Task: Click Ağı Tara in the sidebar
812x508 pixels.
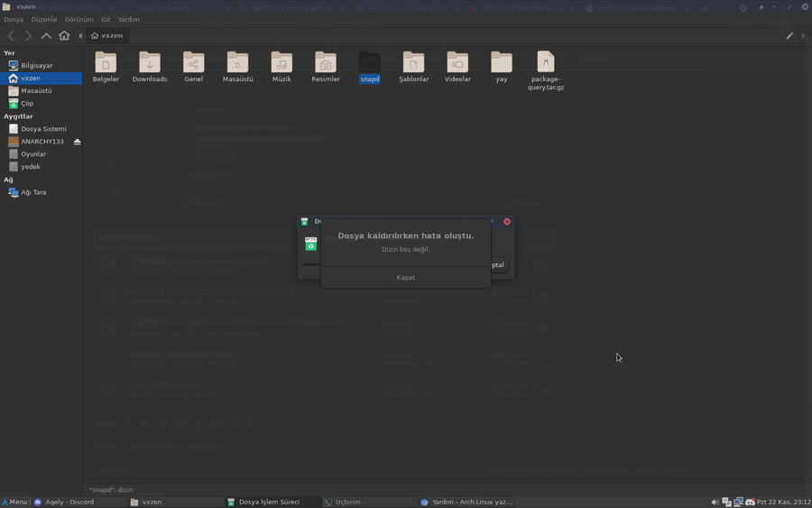Action: pos(41,192)
